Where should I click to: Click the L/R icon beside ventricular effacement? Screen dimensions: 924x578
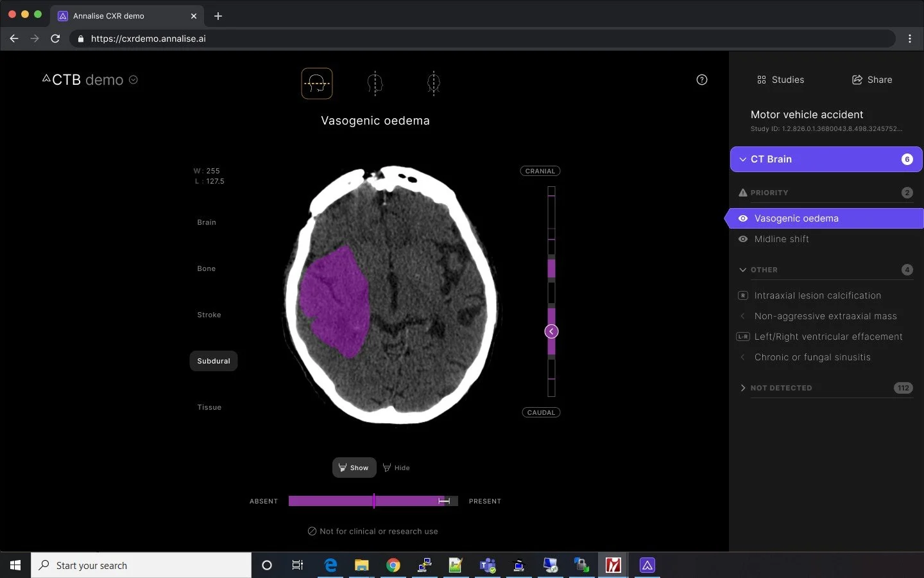pos(742,337)
